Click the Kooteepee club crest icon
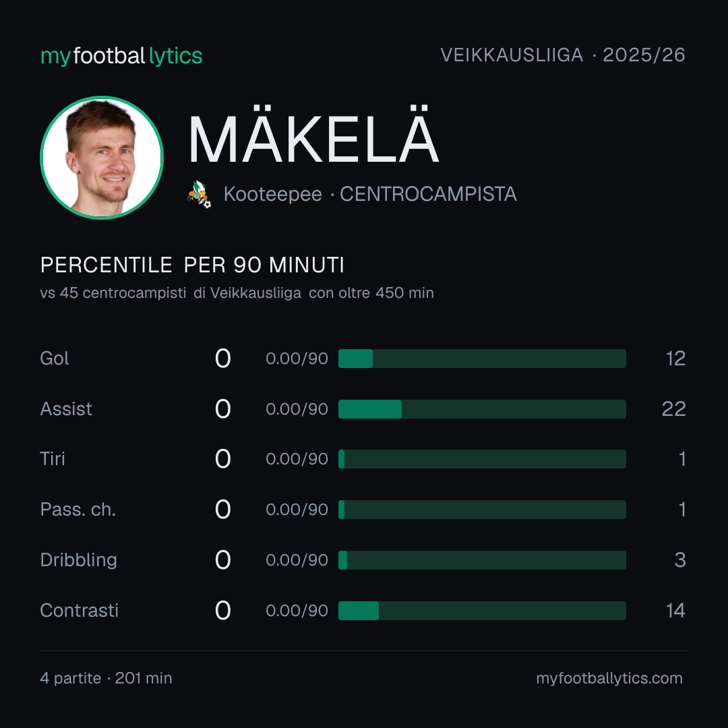 coord(199,194)
